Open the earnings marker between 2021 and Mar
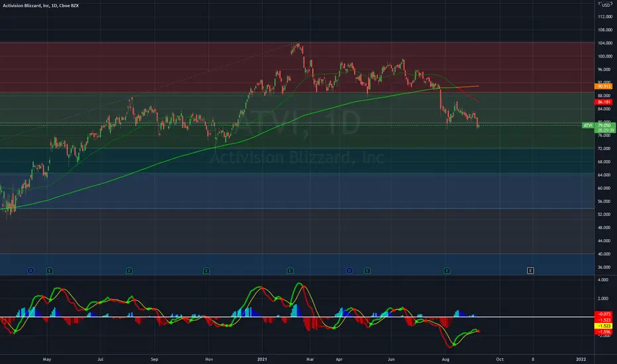The image size is (617, 364). click(290, 270)
